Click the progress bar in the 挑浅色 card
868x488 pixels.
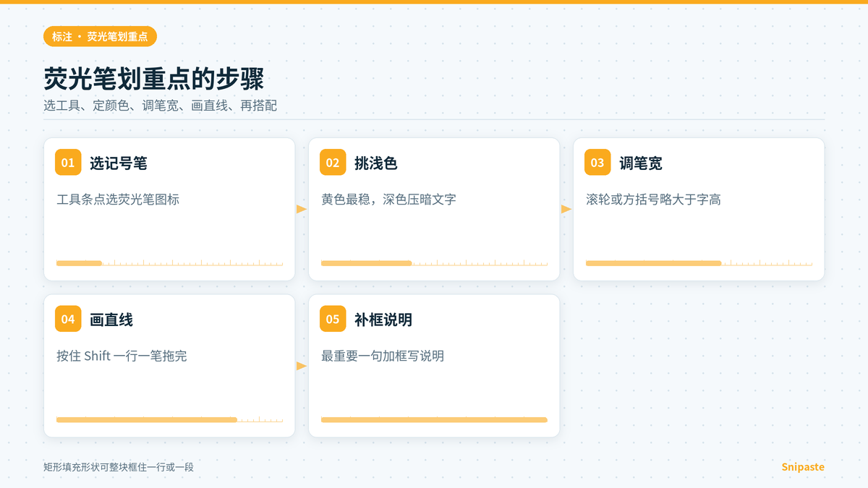[434, 263]
